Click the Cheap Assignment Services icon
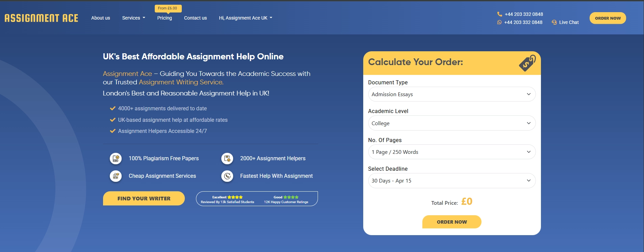 click(116, 176)
